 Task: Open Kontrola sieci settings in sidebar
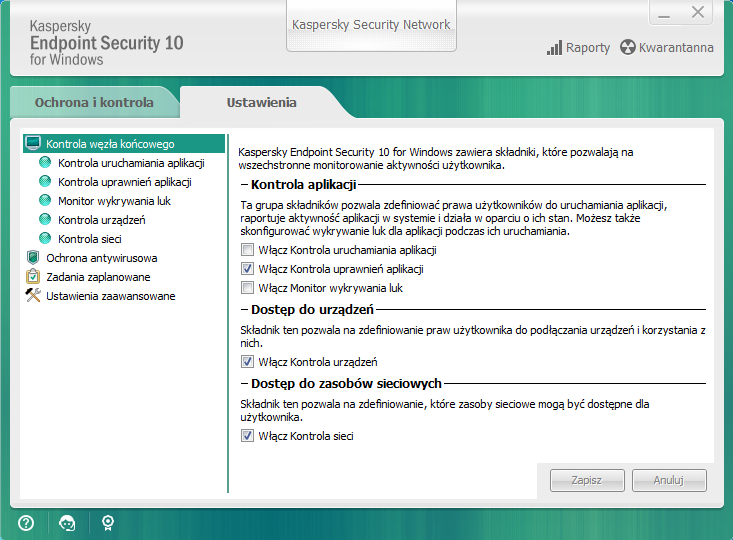(x=90, y=239)
